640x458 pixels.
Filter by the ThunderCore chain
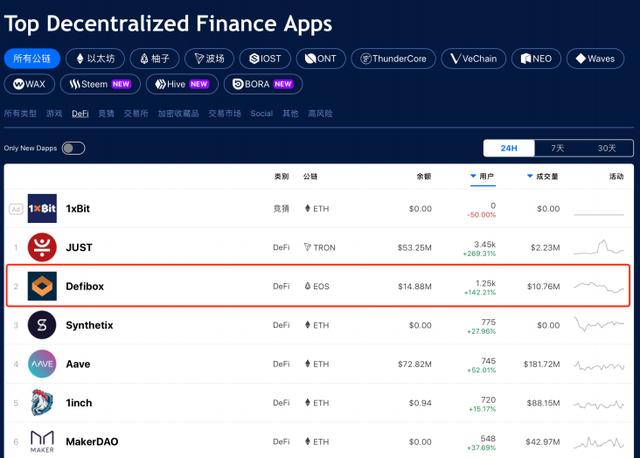[x=393, y=58]
